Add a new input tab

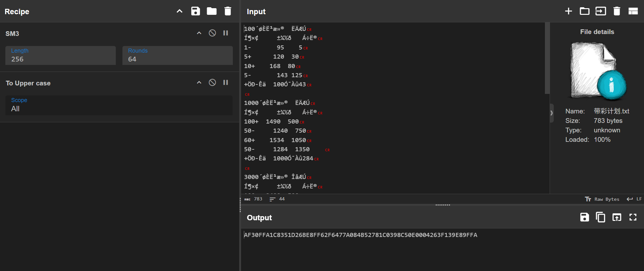[569, 11]
